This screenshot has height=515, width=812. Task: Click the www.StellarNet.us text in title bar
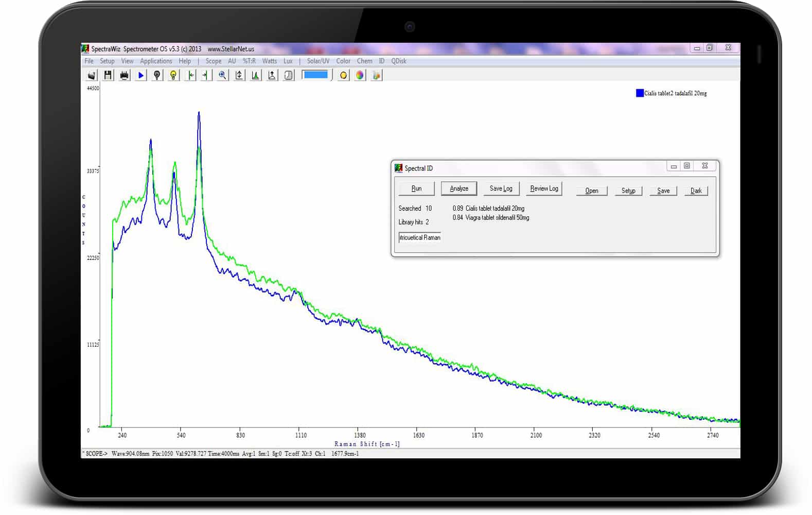click(231, 49)
